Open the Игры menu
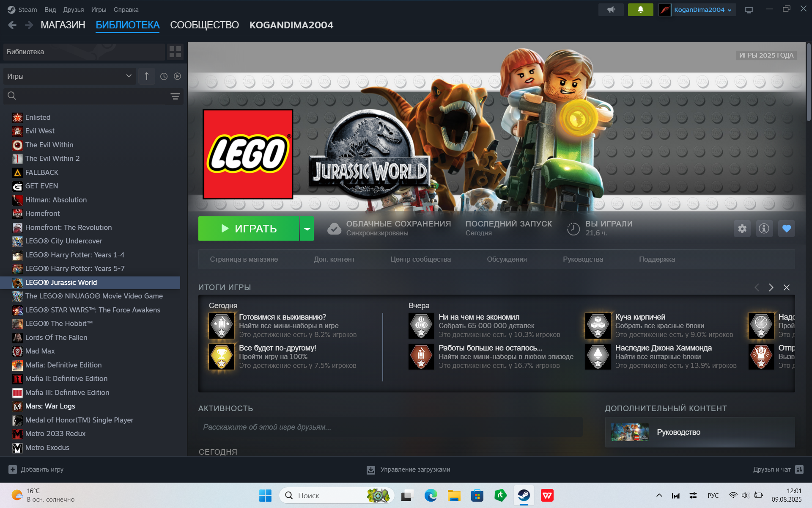Image resolution: width=812 pixels, height=508 pixels. tap(99, 10)
